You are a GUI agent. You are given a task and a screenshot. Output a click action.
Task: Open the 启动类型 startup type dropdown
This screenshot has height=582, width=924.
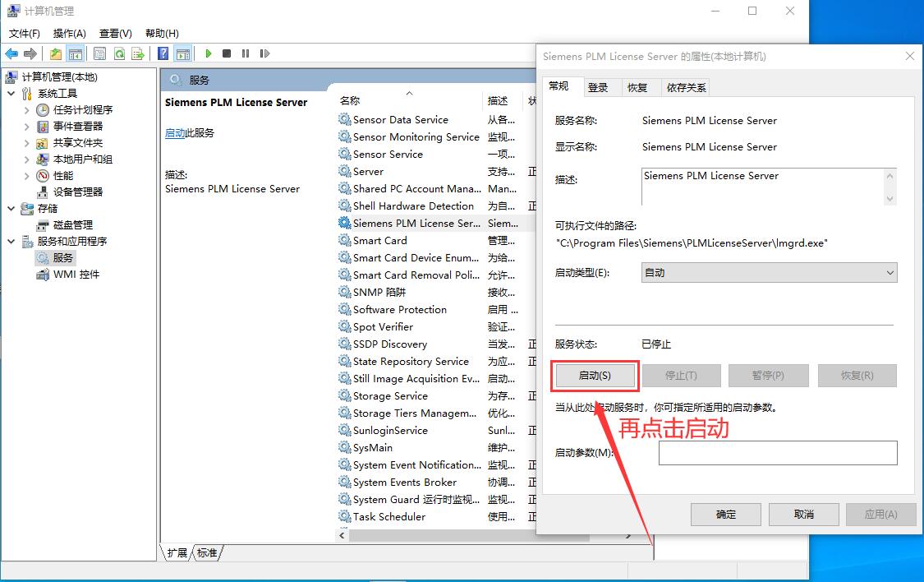(x=769, y=273)
